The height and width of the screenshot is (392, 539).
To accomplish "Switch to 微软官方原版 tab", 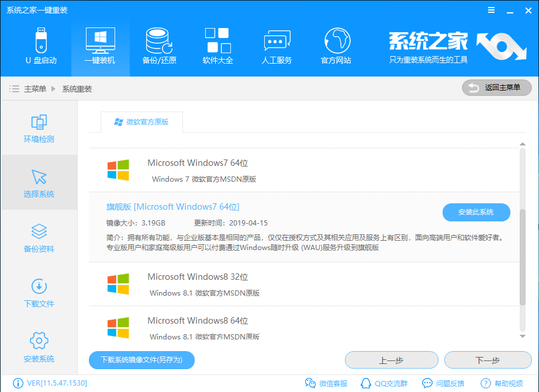I will point(141,122).
